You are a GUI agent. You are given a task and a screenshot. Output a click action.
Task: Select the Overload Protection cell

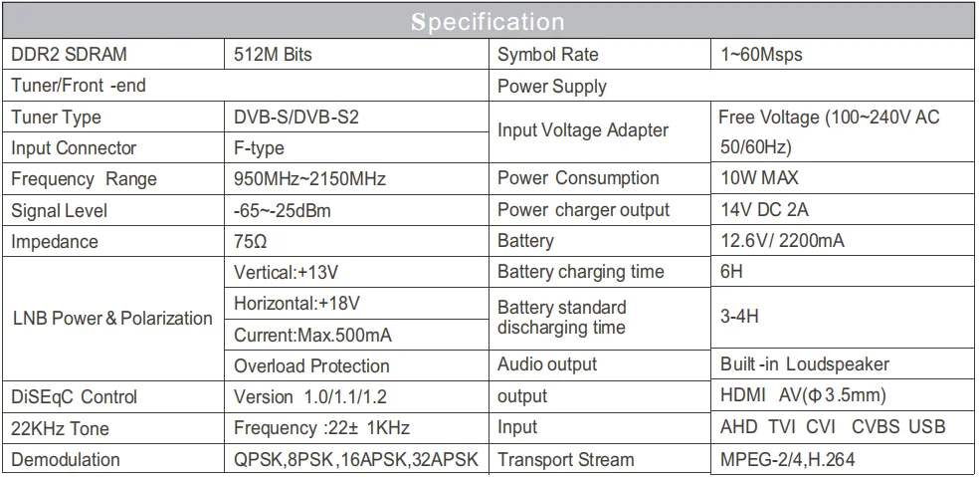click(311, 365)
